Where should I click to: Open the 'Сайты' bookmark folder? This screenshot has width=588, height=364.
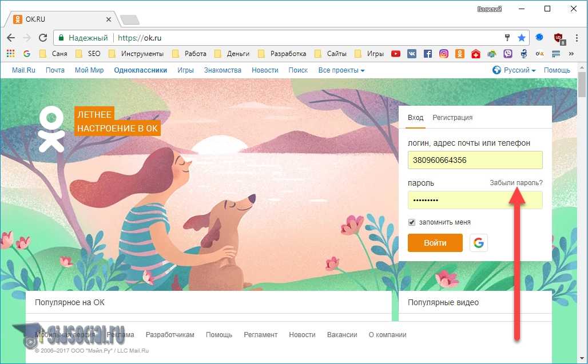coord(330,54)
